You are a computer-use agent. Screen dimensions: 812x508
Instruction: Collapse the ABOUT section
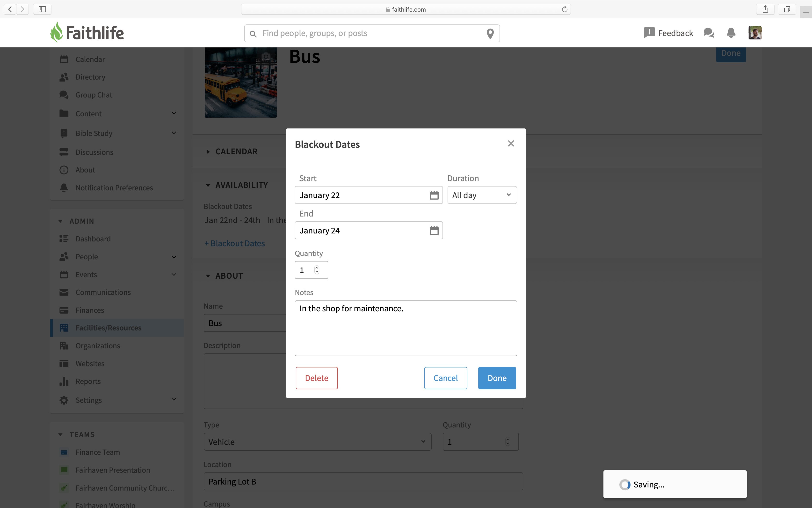(x=208, y=276)
